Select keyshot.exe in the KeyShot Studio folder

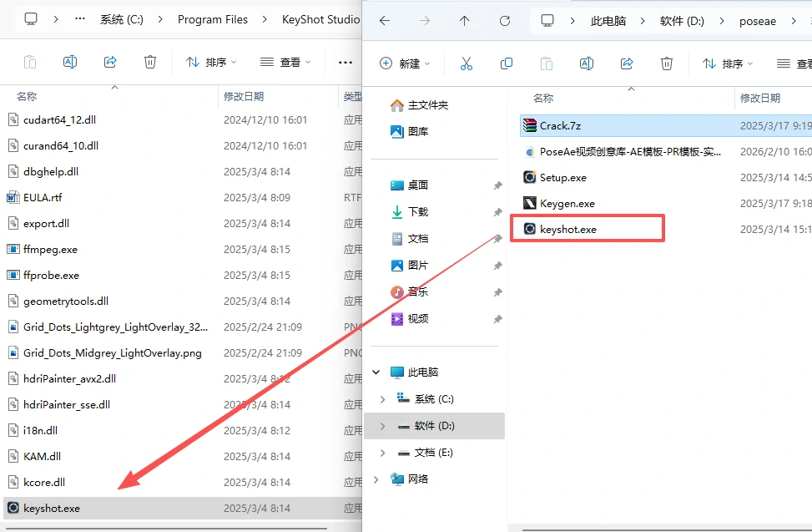click(x=182, y=508)
